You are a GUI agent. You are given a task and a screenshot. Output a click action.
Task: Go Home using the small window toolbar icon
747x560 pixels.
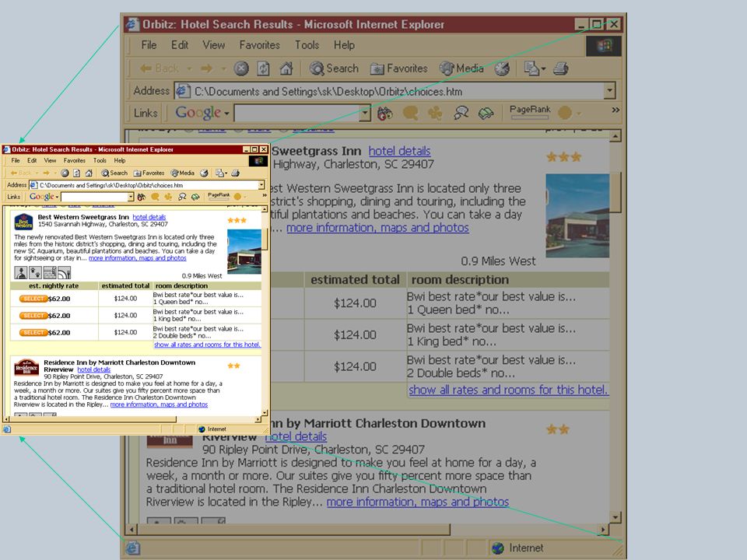point(89,173)
